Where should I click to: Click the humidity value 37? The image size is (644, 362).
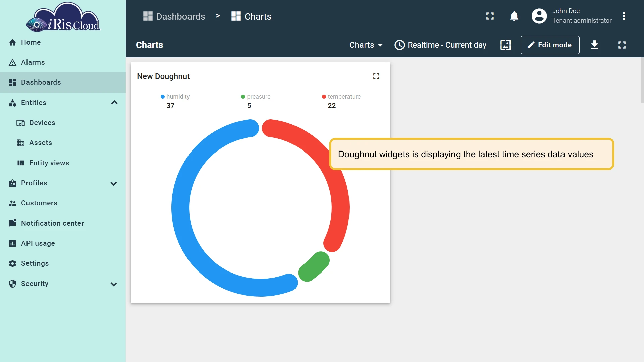[170, 106]
